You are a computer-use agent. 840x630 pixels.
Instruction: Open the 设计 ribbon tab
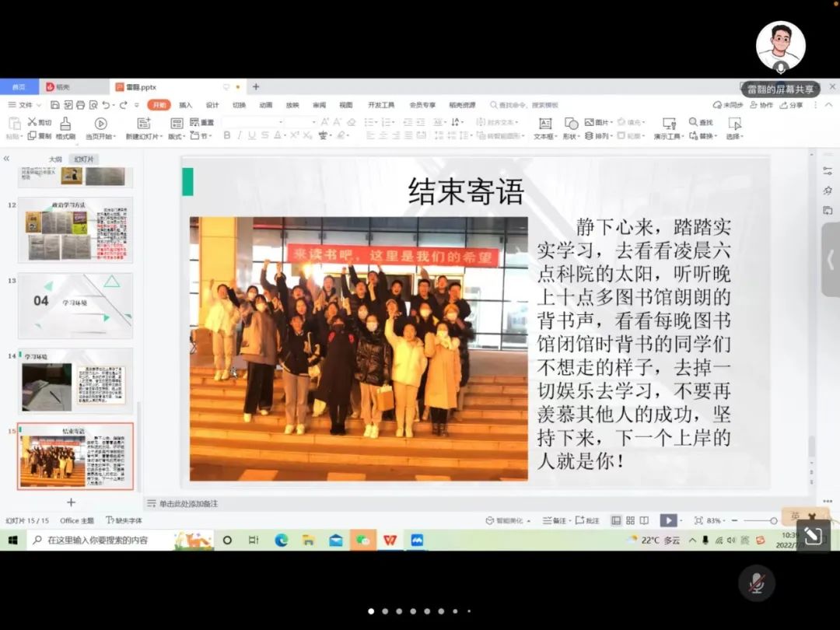212,105
